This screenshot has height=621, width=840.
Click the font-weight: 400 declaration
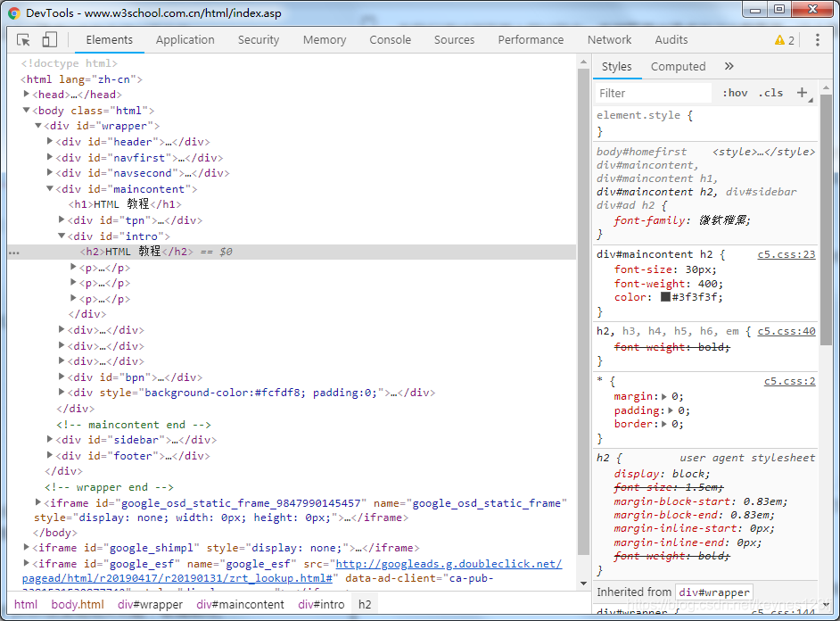pos(669,284)
